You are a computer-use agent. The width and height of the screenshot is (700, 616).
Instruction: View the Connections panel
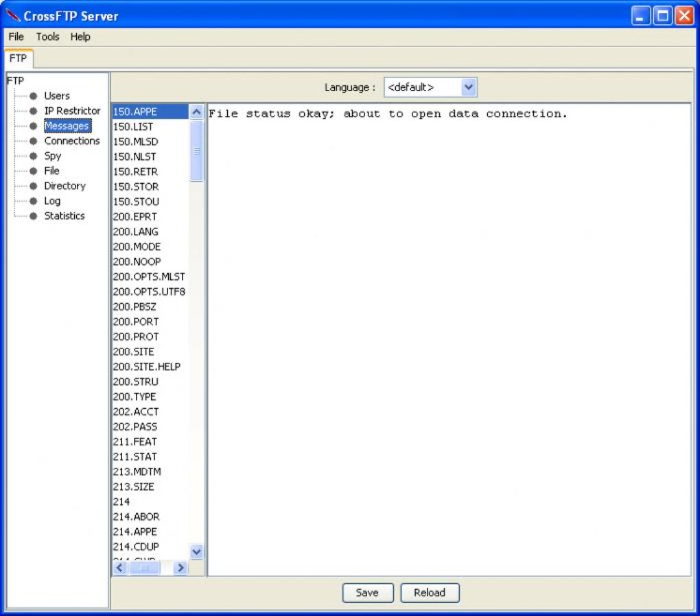pyautogui.click(x=71, y=141)
